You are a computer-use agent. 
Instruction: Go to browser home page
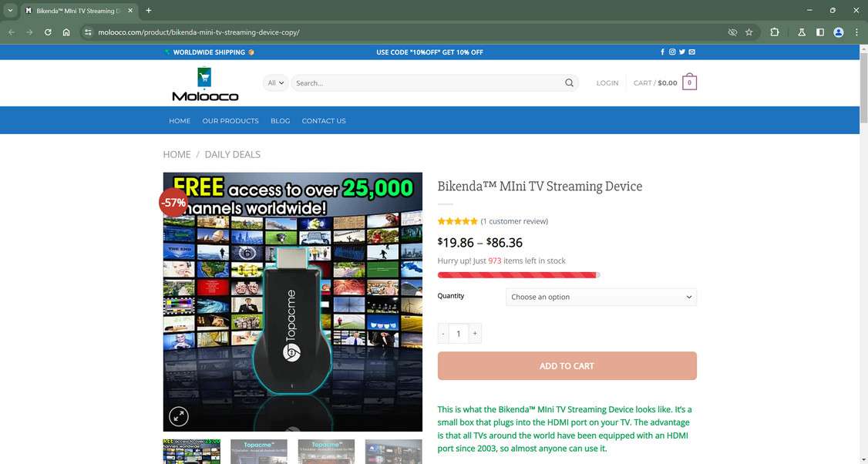click(66, 32)
